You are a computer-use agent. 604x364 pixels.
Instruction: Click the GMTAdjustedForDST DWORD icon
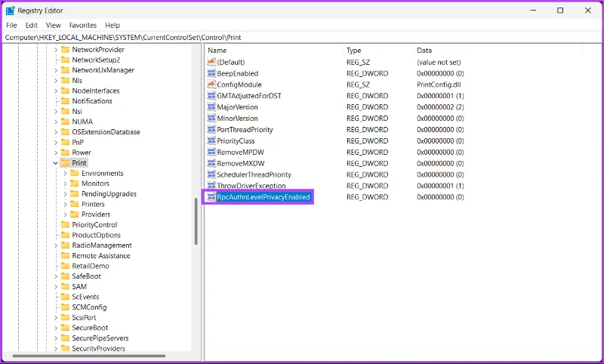(211, 95)
